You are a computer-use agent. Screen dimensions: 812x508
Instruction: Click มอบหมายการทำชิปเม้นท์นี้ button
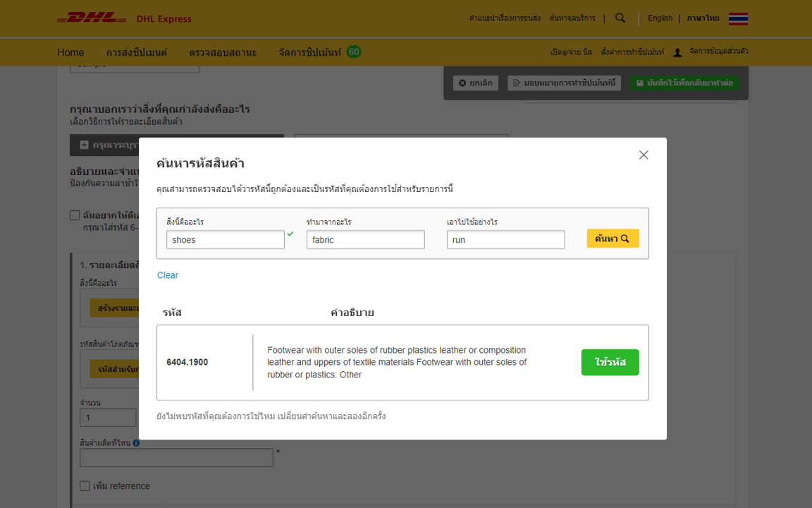pyautogui.click(x=564, y=83)
